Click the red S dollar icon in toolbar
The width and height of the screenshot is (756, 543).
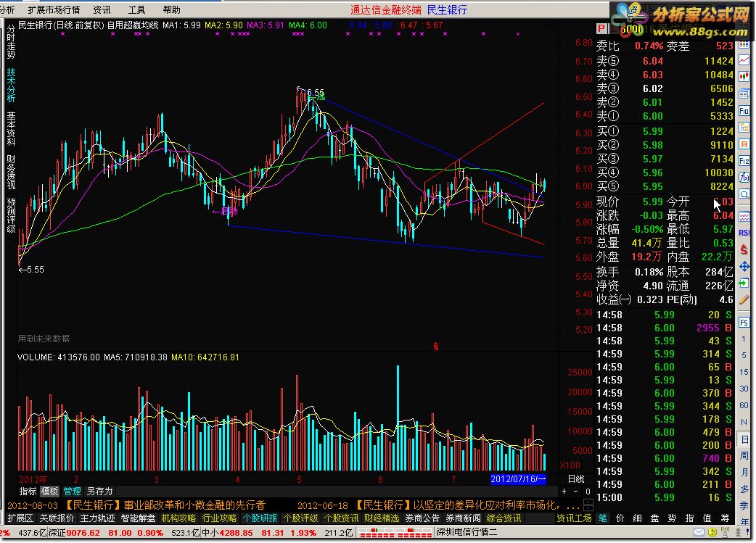[x=744, y=249]
